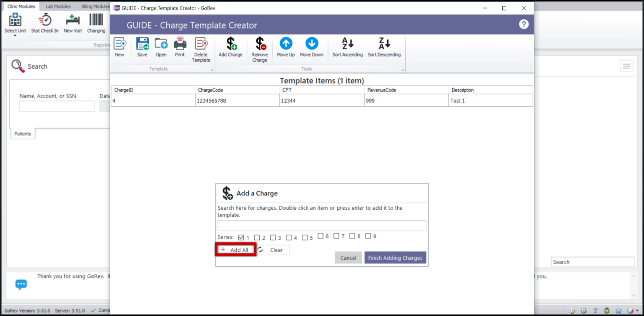Click the question mark status bar icon
This screenshot has width=644, height=316.
tap(595, 310)
